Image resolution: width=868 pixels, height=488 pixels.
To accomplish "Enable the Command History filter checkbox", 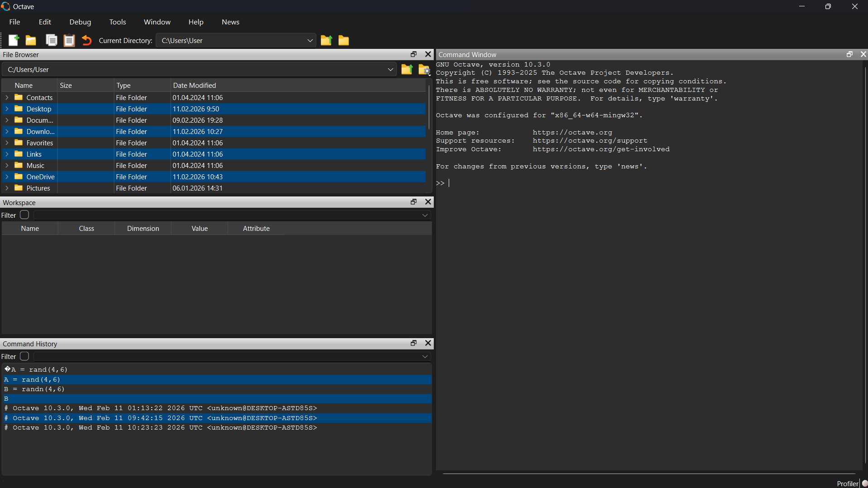I will pos(24,356).
